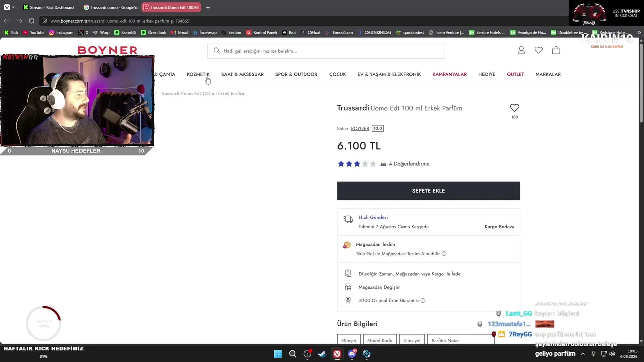Select the Cinsiyet product info tab
This screenshot has width=644, height=362.
tap(412, 340)
